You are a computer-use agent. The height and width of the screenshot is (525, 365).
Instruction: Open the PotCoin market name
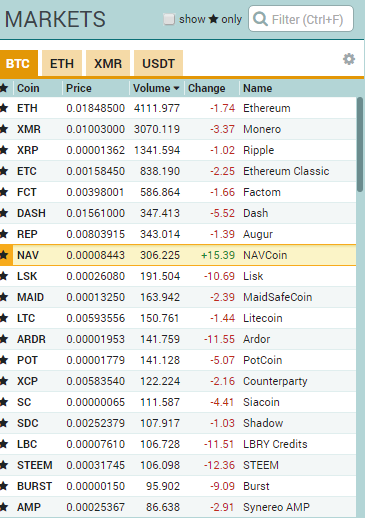coord(263,360)
